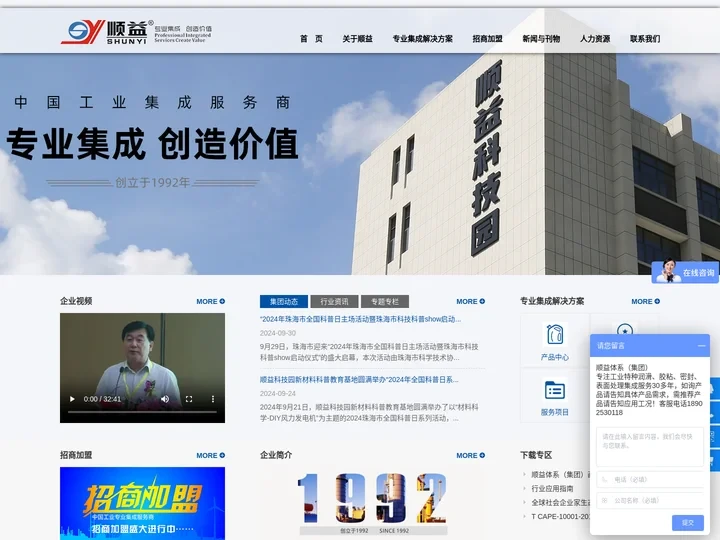This screenshot has height=540, width=720.
Task: Open the 行业应用指南 download link
Action: click(x=552, y=488)
